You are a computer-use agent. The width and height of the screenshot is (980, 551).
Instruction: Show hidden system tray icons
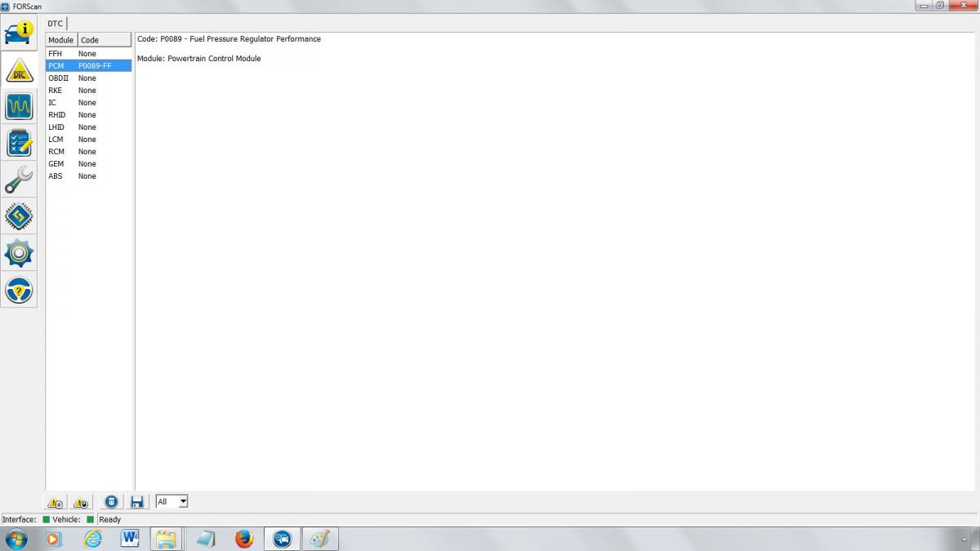tap(966, 540)
